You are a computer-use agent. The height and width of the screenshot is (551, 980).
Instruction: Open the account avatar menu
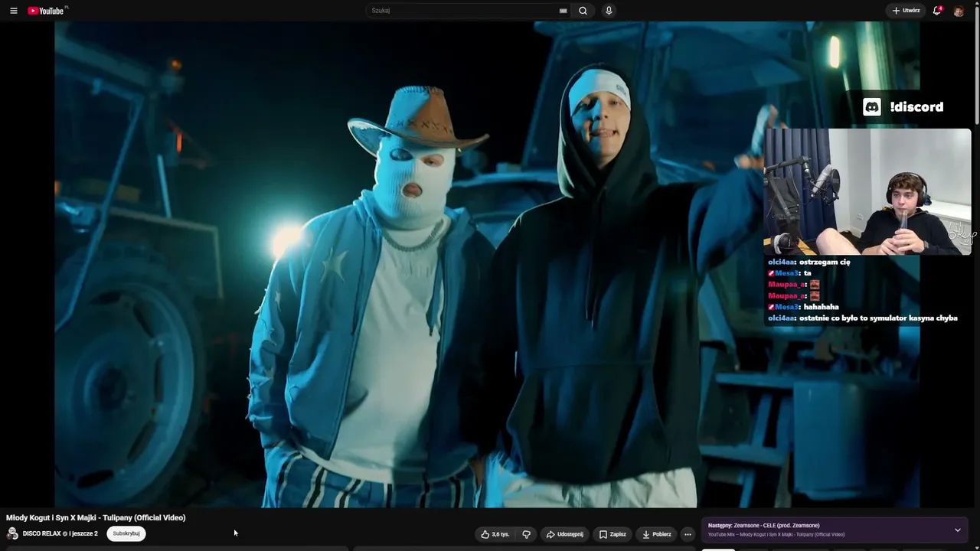[959, 11]
